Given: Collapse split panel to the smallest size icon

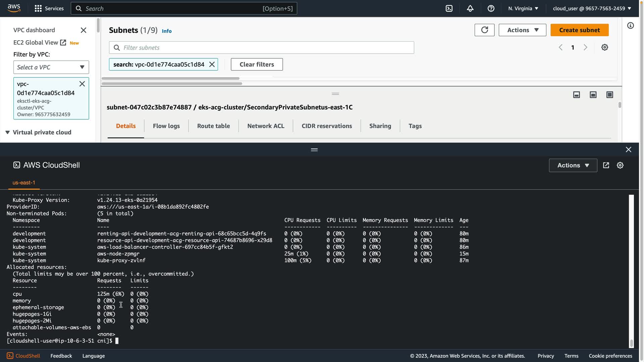Looking at the screenshot, I should (x=576, y=95).
